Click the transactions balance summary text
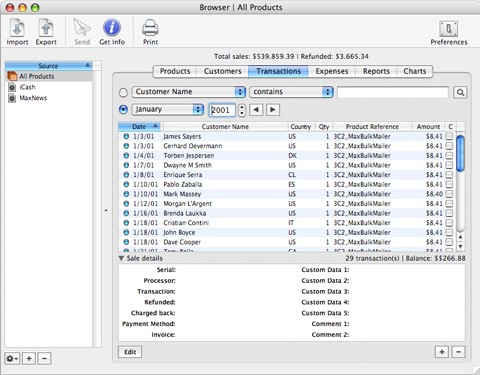Viewport: 480px width, 375px height. tap(405, 258)
